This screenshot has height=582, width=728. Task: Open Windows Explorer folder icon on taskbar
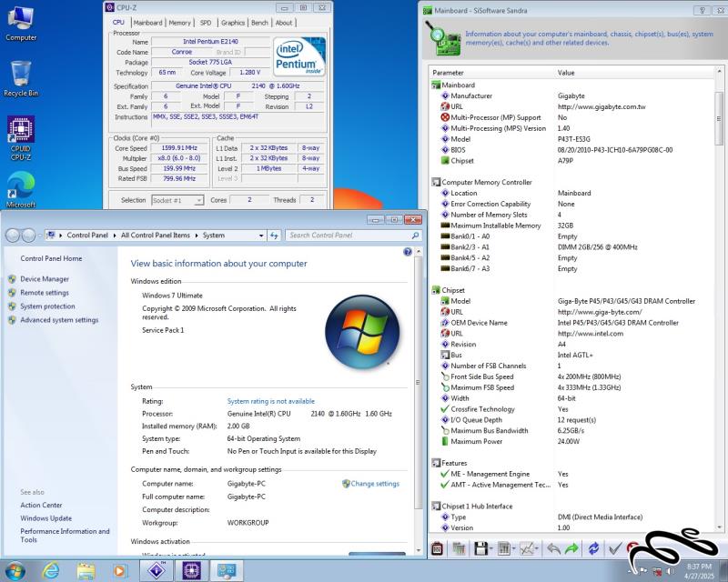click(x=86, y=570)
